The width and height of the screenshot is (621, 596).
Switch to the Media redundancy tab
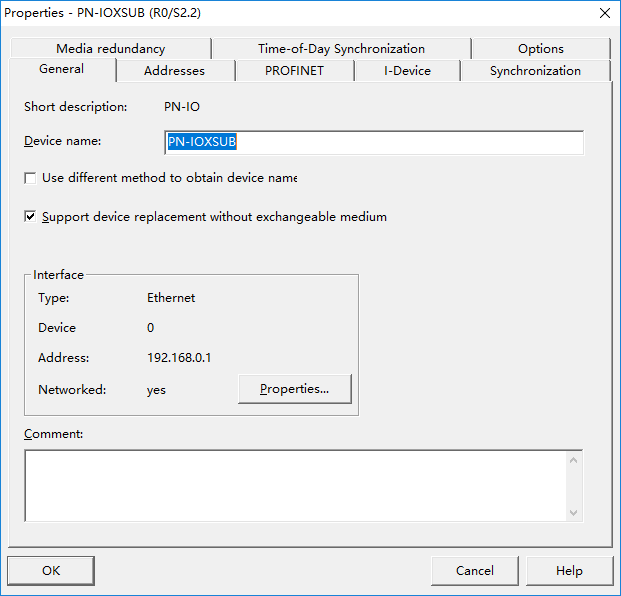tap(110, 49)
